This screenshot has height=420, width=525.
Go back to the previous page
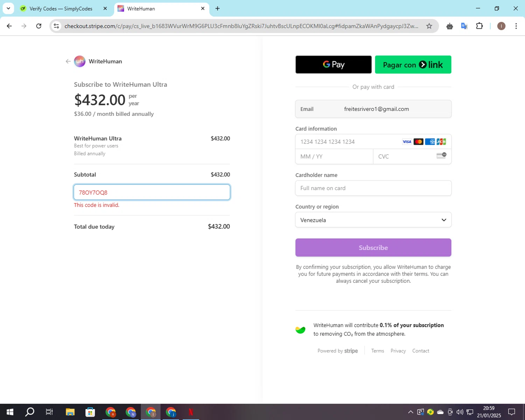point(9,26)
